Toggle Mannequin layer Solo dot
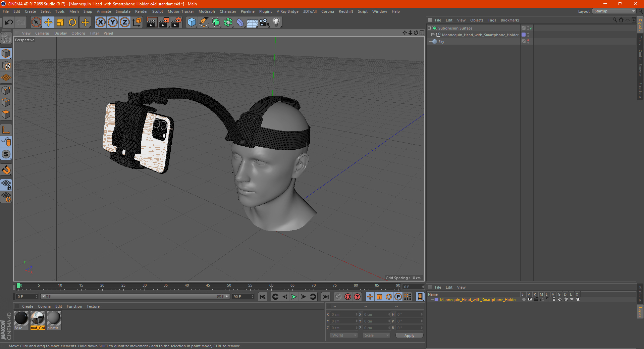The image size is (644, 349). (524, 299)
